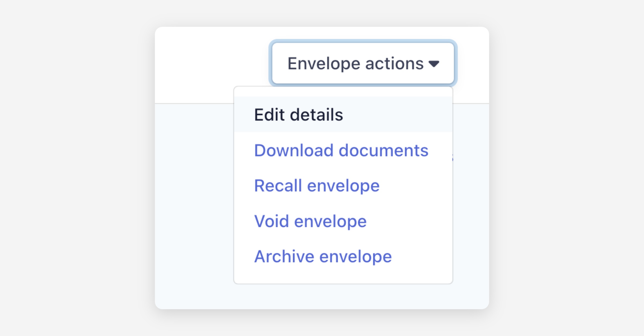Click the highlighted Edit details row

(343, 115)
